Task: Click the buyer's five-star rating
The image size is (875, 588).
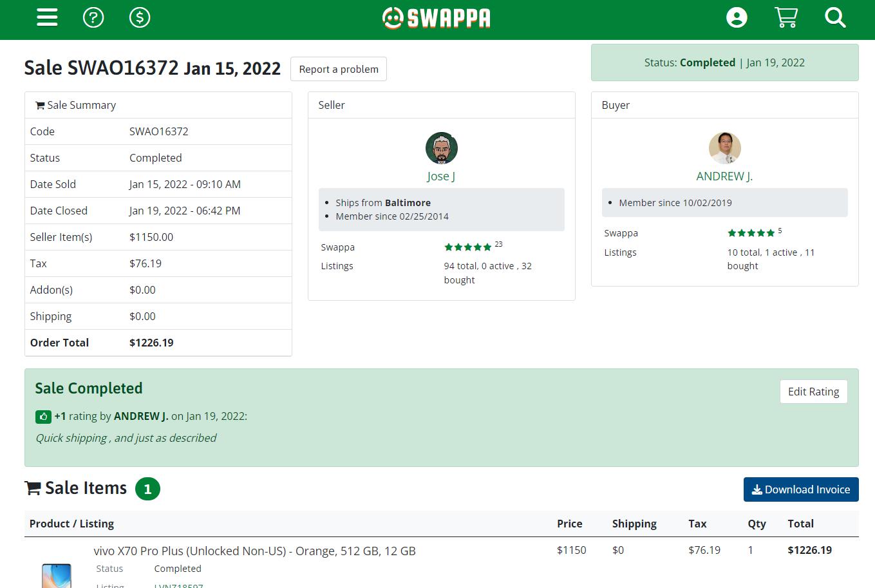Action: (x=751, y=233)
